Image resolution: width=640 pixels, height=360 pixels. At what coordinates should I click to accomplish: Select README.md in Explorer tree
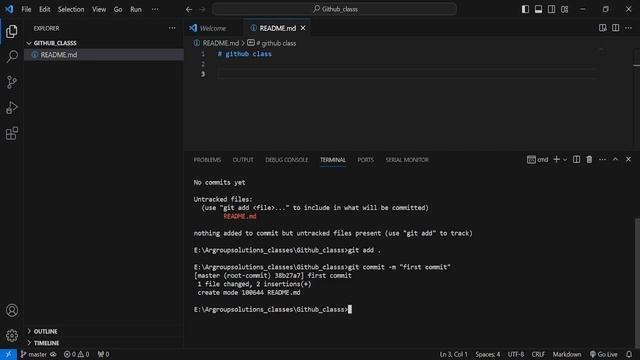pyautogui.click(x=104, y=55)
